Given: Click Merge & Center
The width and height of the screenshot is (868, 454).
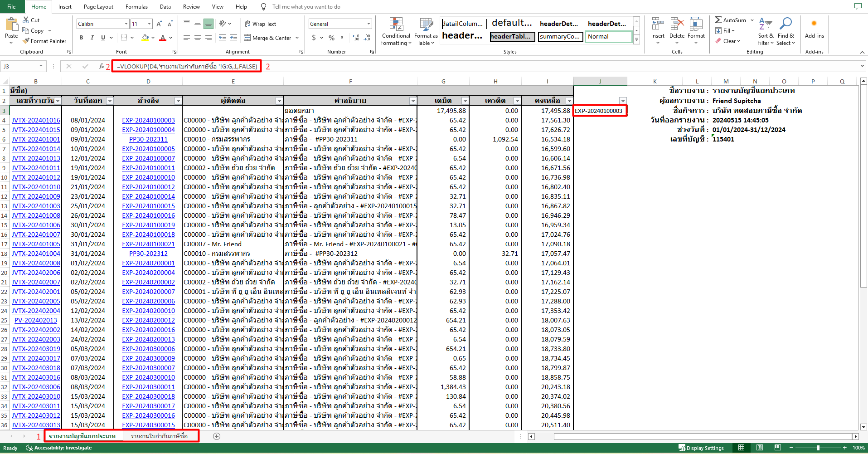Looking at the screenshot, I should 267,38.
